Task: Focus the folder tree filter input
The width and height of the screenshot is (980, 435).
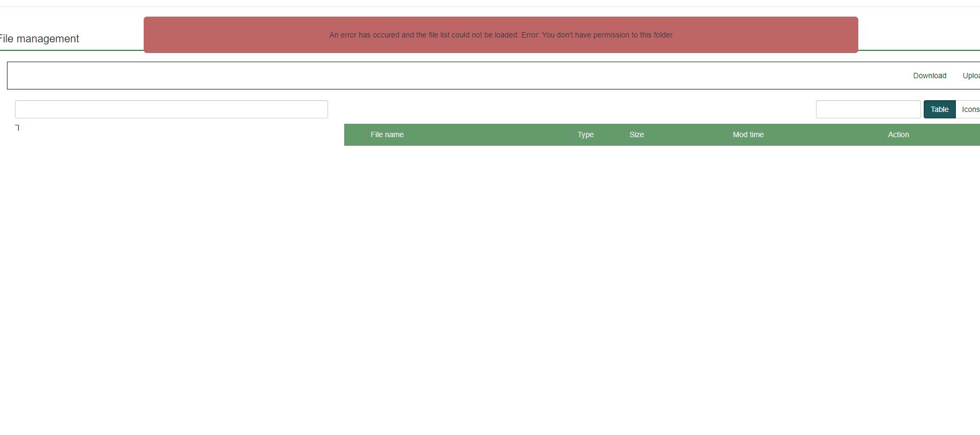Action: click(172, 109)
